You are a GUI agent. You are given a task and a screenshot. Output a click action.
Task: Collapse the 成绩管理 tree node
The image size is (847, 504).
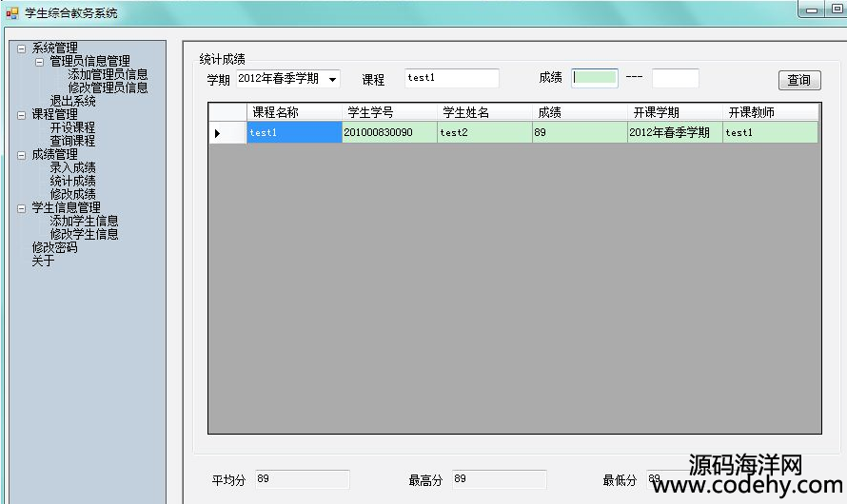tap(21, 155)
